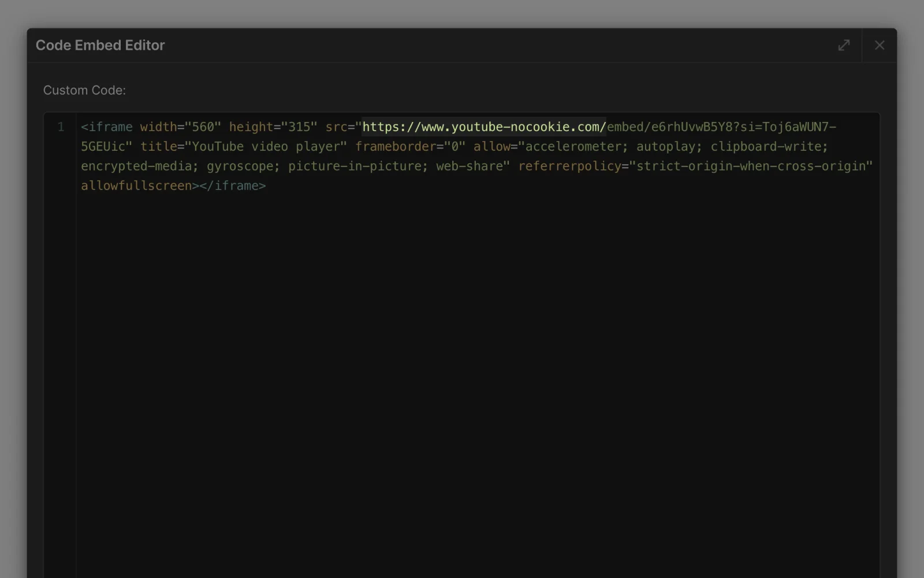Screen dimensions: 924x578
Task: Close the Code Embed Editor dialog
Action: (879, 45)
